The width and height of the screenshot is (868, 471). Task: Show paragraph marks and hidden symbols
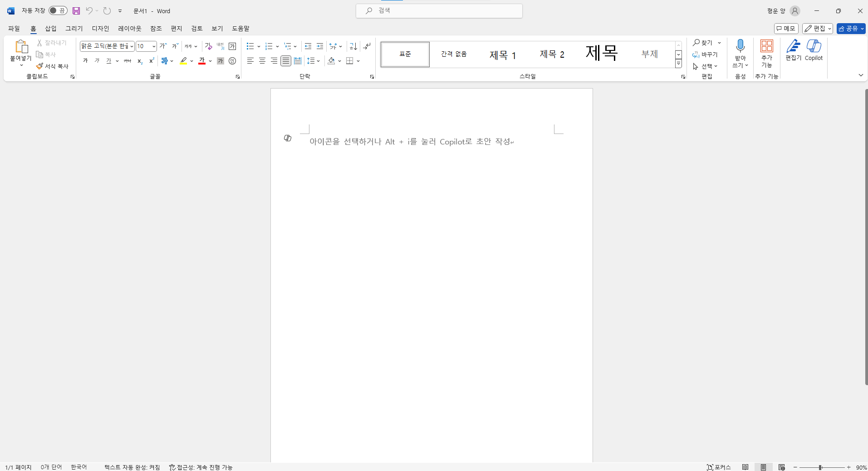tap(367, 46)
